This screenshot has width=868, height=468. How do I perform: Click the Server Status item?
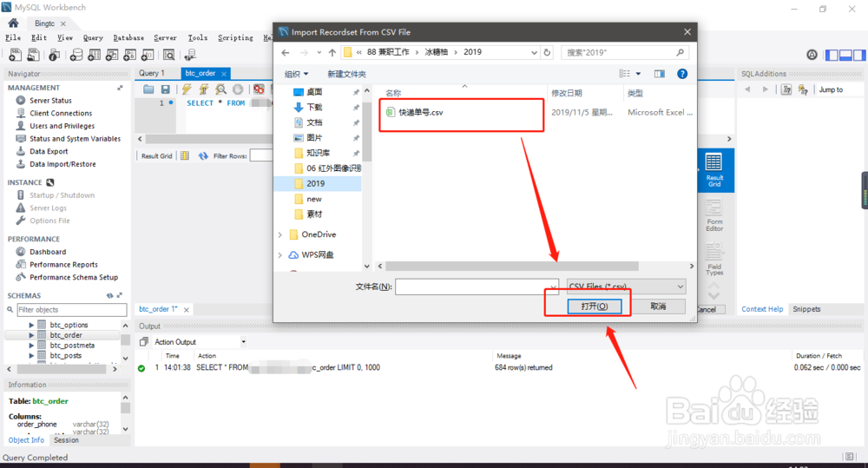[50, 100]
